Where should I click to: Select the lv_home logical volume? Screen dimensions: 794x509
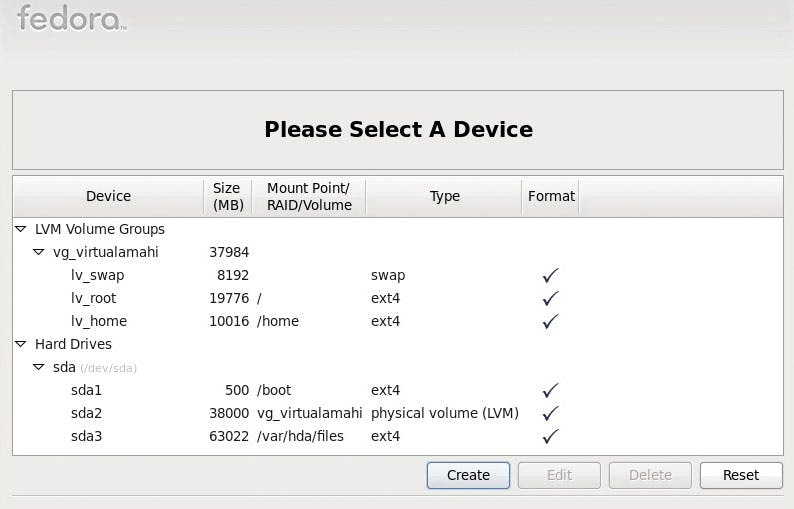pyautogui.click(x=398, y=321)
